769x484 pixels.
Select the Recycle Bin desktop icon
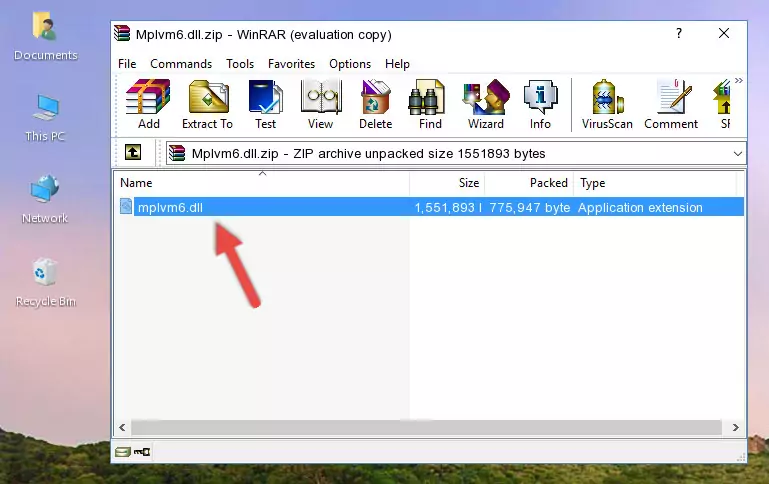[46, 283]
